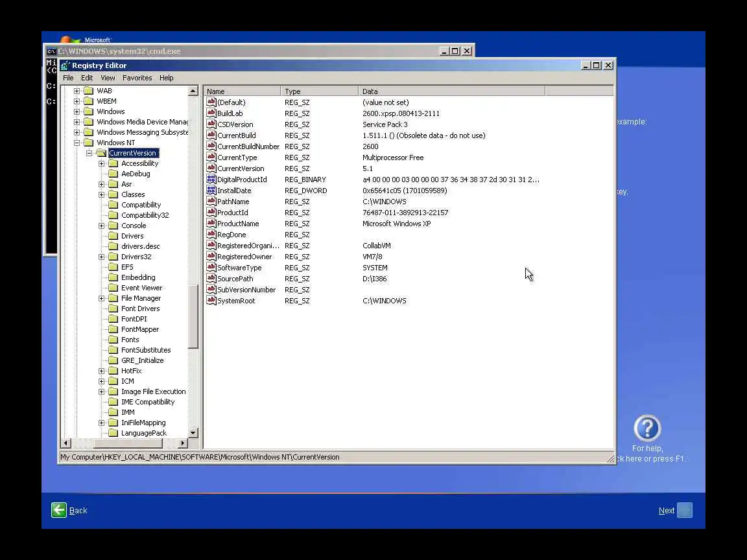Viewport: 747px width, 560px height.
Task: Select the Windows Messaging Subsystem key
Action: (142, 132)
